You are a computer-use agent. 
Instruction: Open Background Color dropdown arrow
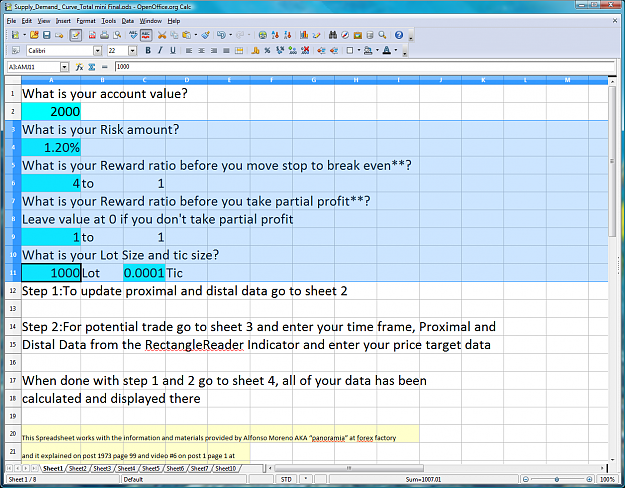[x=377, y=51]
